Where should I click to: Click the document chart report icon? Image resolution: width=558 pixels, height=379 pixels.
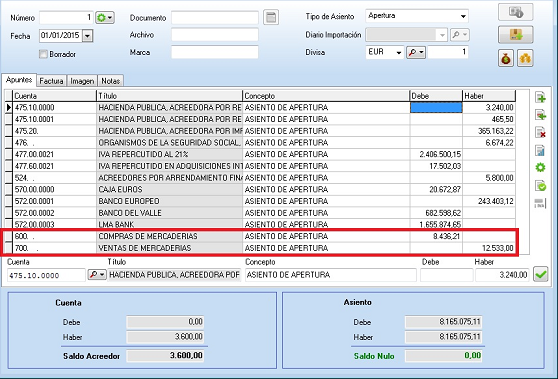point(541,150)
